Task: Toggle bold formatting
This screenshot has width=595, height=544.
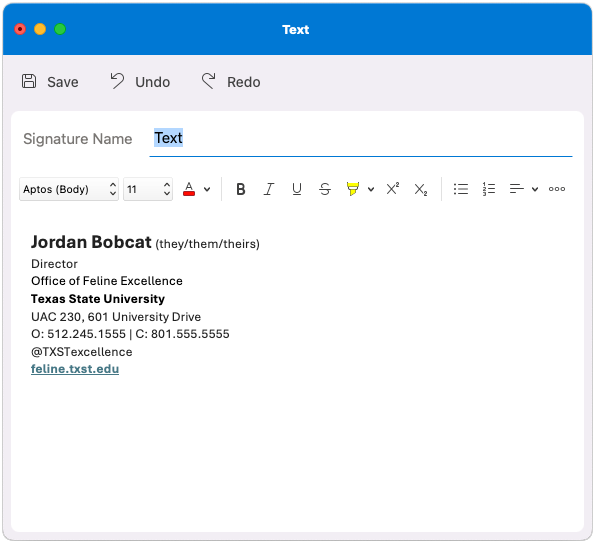Action: click(x=241, y=189)
